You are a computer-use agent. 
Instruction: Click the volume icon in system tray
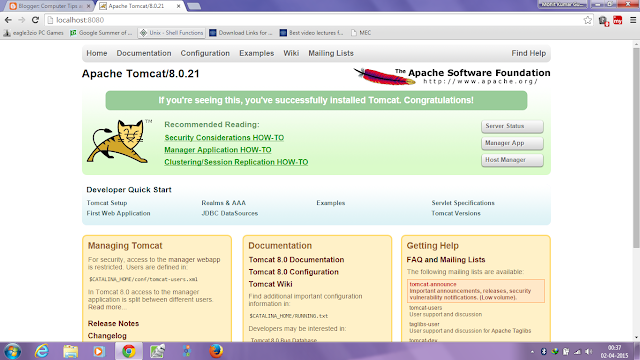click(x=588, y=351)
